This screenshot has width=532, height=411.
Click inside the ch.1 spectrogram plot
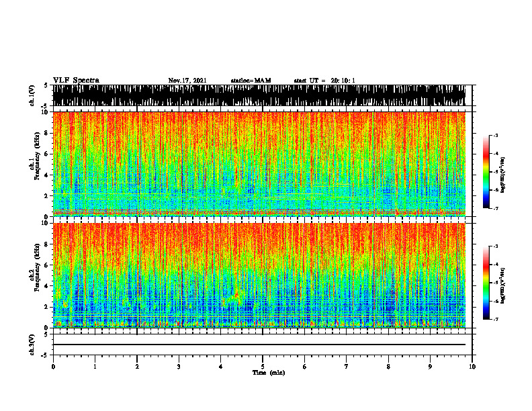coord(259,164)
